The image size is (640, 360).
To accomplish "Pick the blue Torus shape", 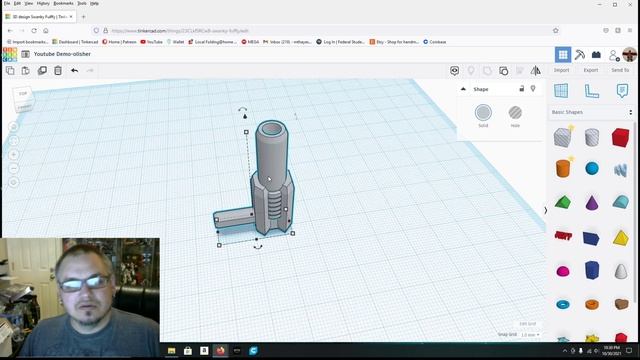I will (563, 304).
